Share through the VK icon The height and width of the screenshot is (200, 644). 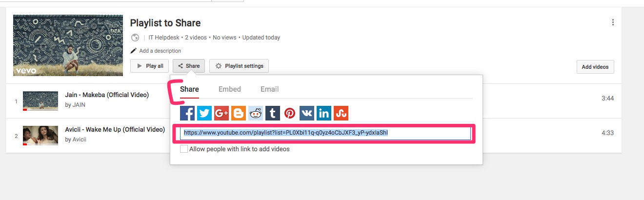coord(307,113)
